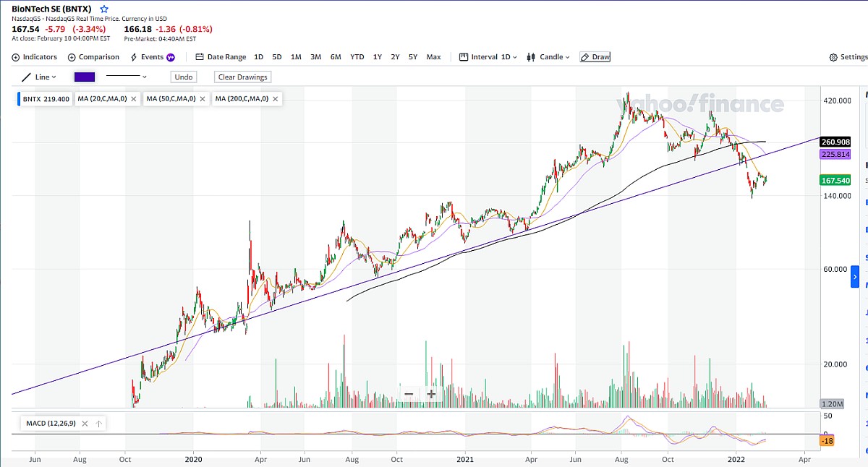The width and height of the screenshot is (868, 467).
Task: Enable Draw mode with the pencil
Action: pos(594,56)
